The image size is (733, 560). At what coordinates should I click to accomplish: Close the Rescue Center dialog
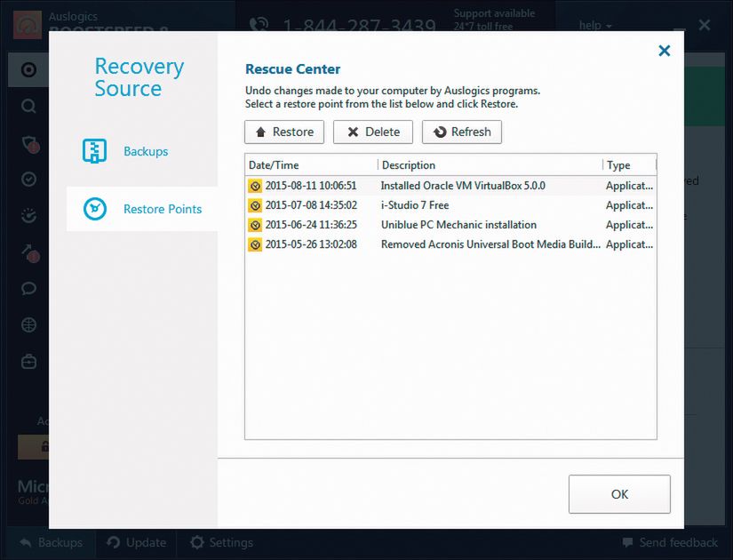pos(664,52)
